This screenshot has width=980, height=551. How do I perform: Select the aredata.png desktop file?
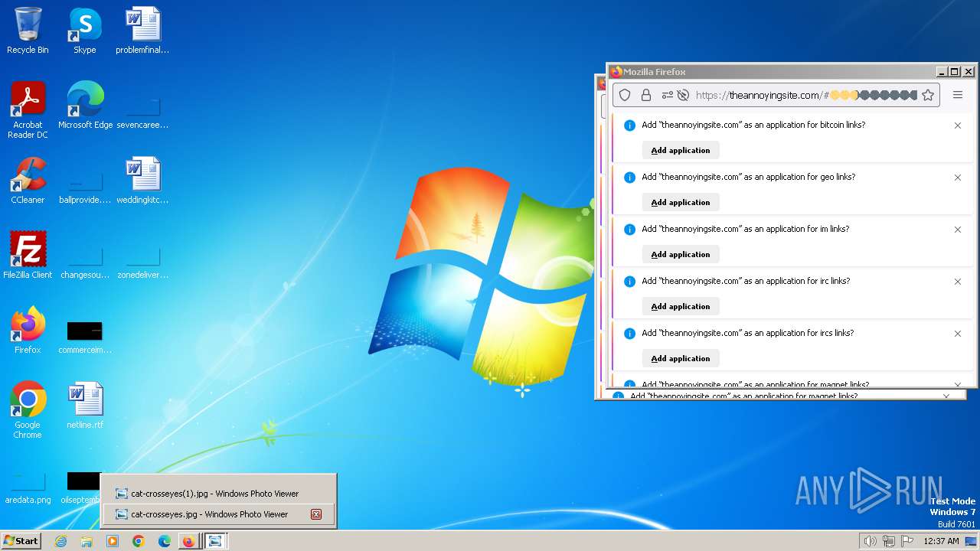click(x=28, y=487)
